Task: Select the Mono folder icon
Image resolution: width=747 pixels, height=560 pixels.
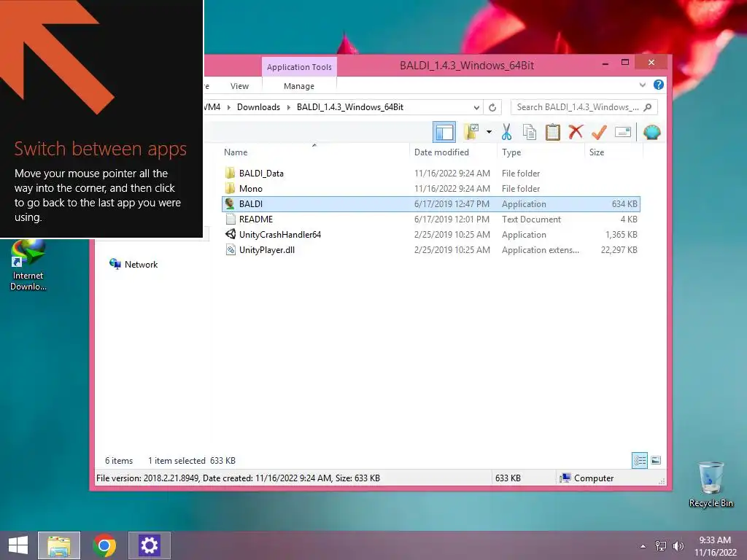Action: [230, 188]
